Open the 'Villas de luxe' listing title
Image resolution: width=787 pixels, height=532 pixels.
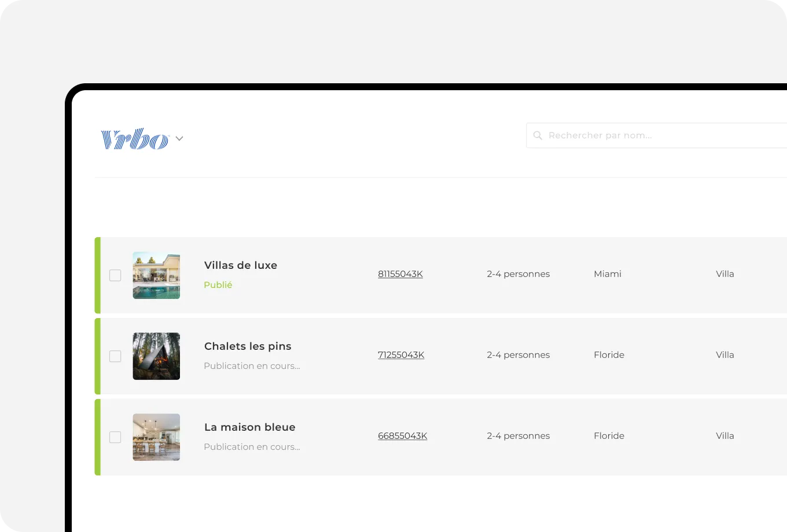(x=241, y=265)
